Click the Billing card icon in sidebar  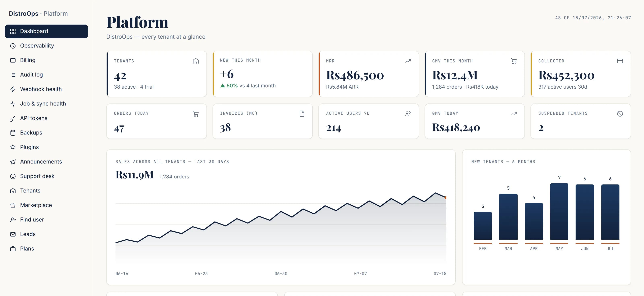(13, 60)
